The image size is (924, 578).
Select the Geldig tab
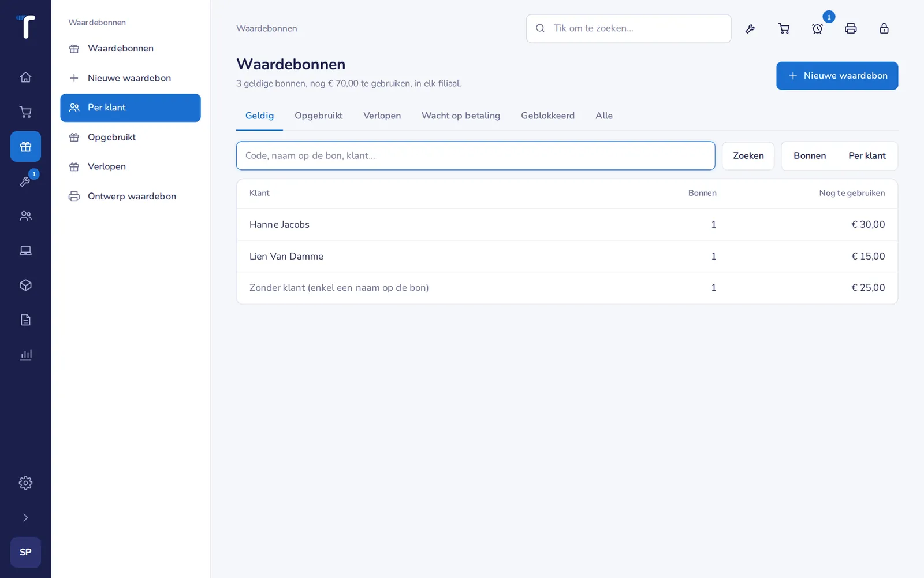(259, 116)
